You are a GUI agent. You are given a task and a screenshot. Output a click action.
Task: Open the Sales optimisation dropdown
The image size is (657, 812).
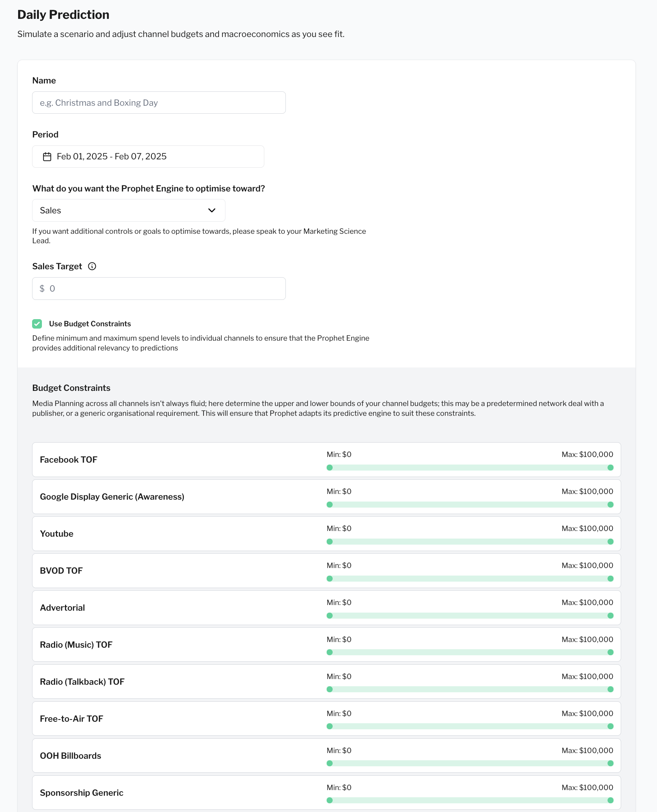(x=128, y=210)
